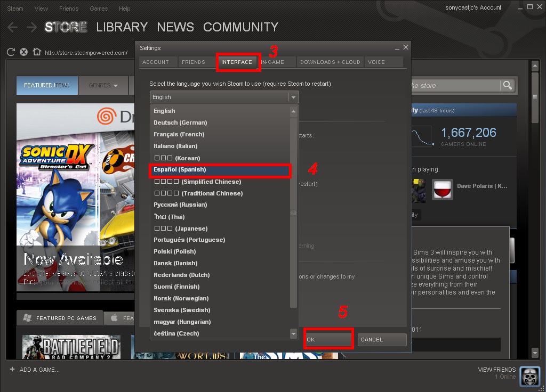Select Português (Portuguese) language
The height and width of the screenshot is (392, 546).
pyautogui.click(x=220, y=240)
